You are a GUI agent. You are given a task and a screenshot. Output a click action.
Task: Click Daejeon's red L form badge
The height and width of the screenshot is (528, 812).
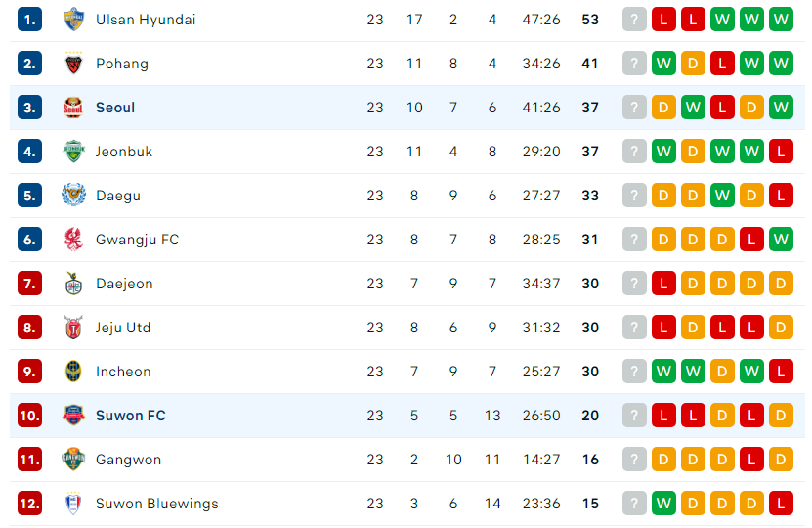pyautogui.click(x=663, y=284)
